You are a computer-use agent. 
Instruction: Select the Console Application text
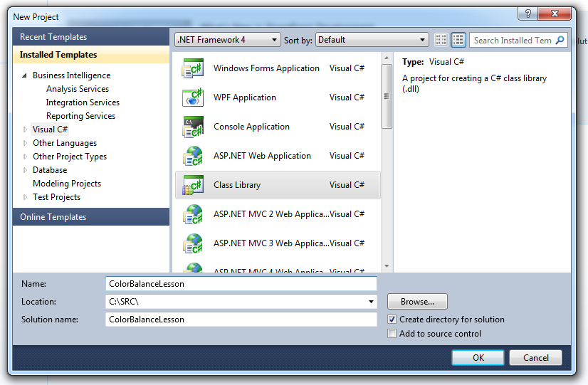coord(251,127)
